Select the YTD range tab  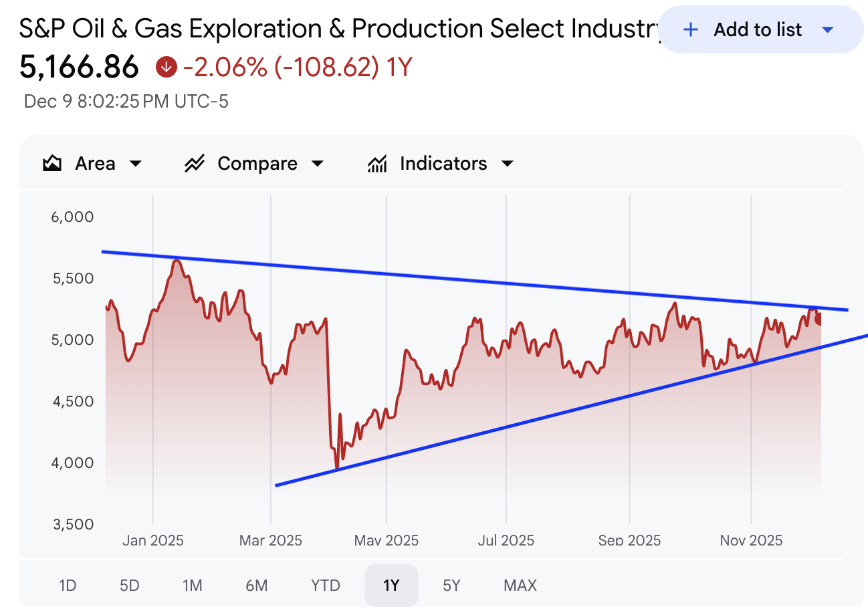(326, 586)
